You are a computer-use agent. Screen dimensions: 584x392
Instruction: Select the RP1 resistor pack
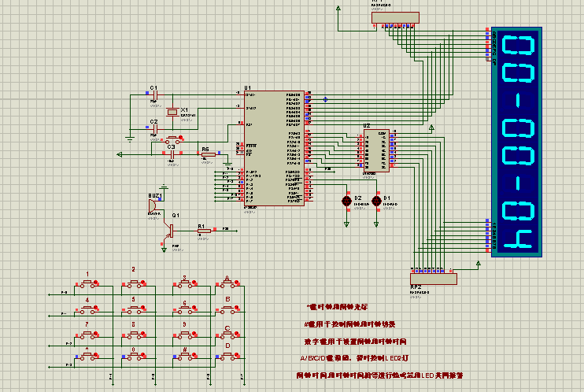click(395, 17)
